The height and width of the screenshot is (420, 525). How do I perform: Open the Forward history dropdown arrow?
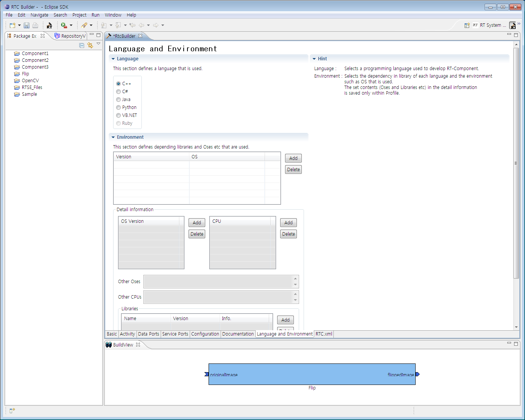(x=163, y=25)
